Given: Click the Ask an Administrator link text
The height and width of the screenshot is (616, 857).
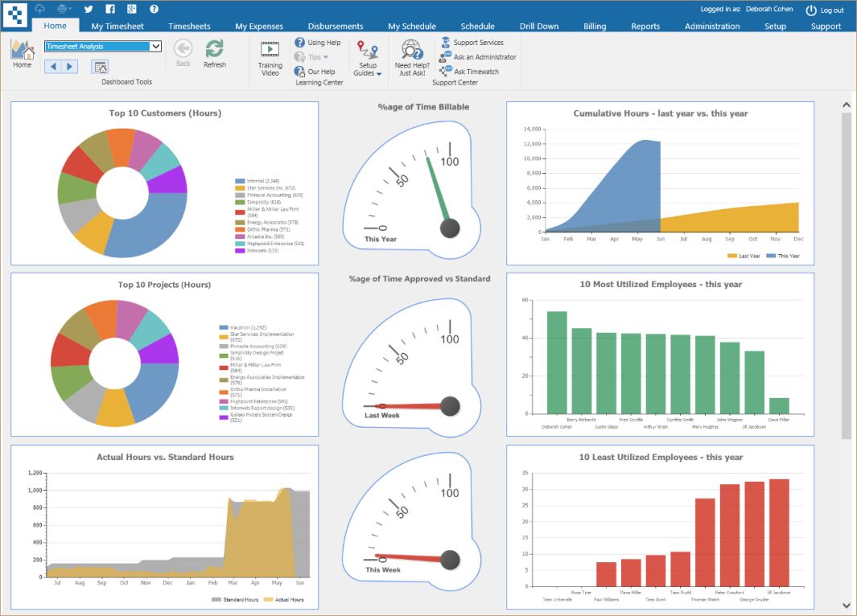Looking at the screenshot, I should point(484,57).
